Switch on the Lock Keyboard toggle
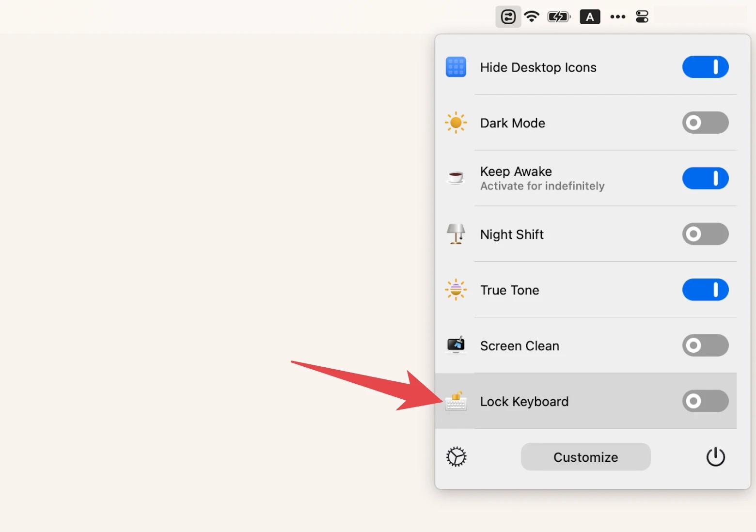The height and width of the screenshot is (532, 756). [705, 401]
